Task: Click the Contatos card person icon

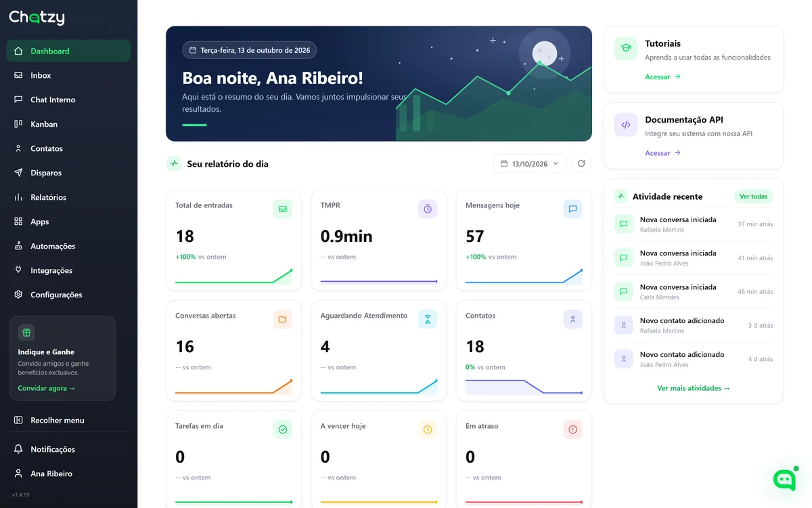Action: (572, 320)
